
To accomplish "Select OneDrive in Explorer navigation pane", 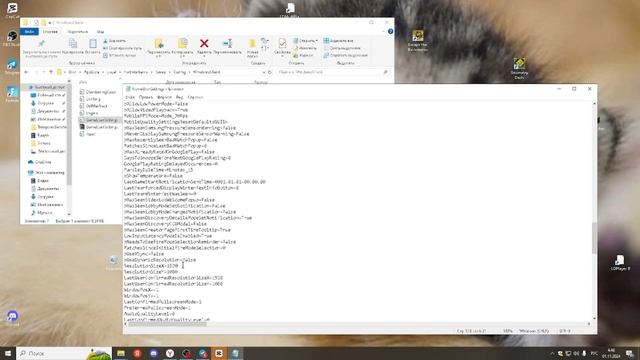I will (40, 162).
